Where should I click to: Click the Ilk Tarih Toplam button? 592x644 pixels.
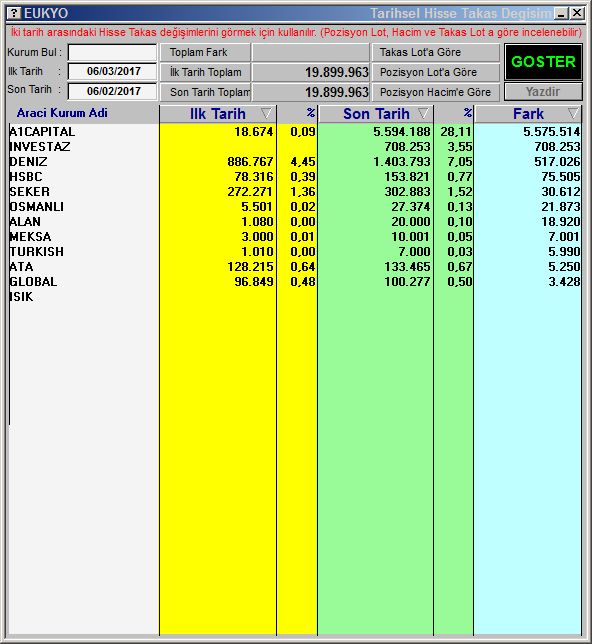(205, 72)
